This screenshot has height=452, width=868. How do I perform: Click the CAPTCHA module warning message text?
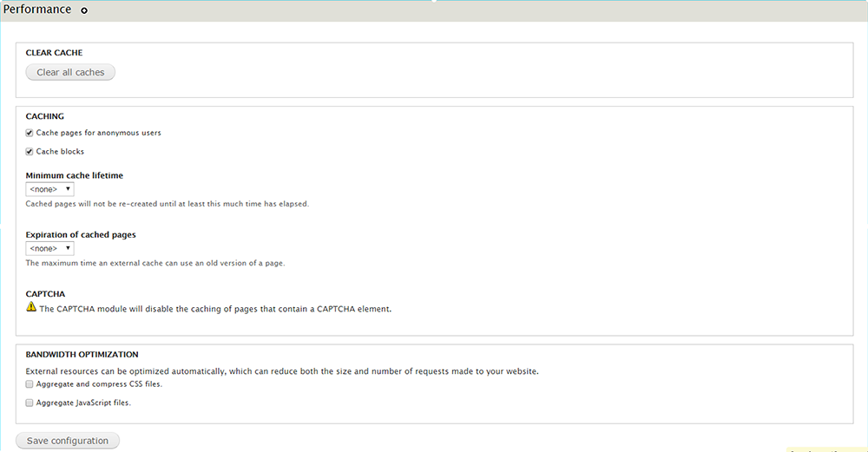click(215, 308)
